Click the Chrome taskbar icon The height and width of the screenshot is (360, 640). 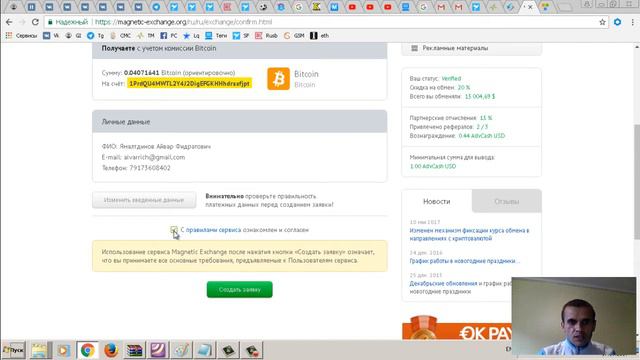[87, 350]
